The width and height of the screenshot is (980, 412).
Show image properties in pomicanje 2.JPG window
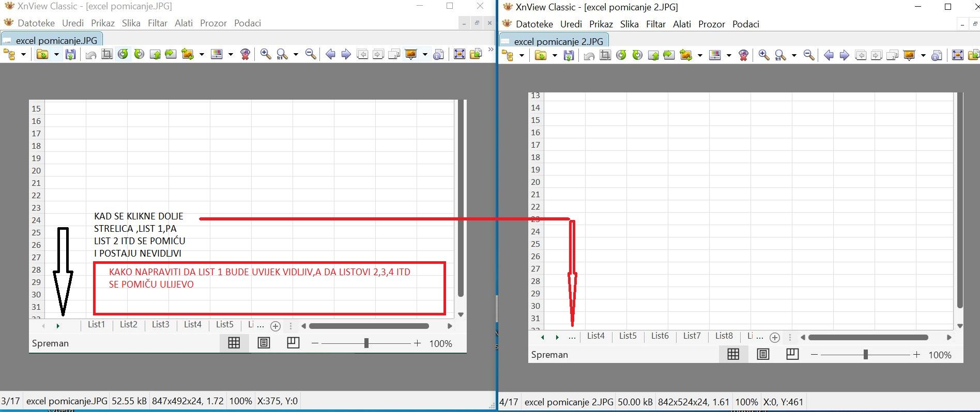tap(937, 55)
